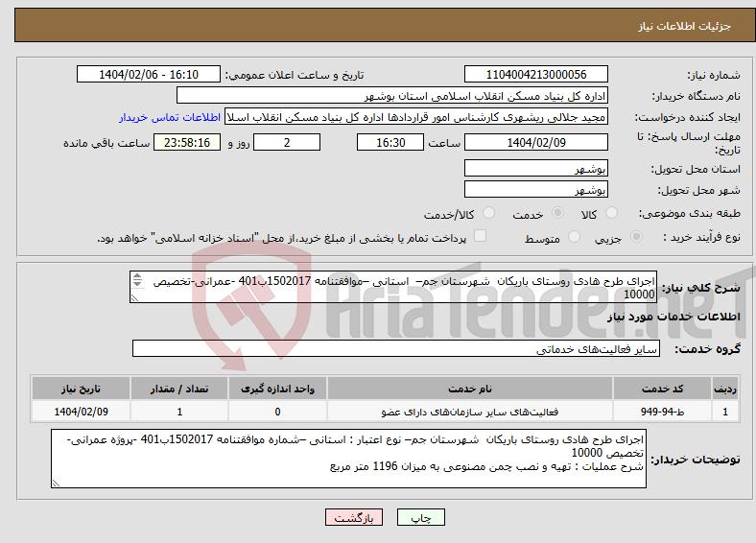Click the need number field 1104004213000056

(535, 74)
